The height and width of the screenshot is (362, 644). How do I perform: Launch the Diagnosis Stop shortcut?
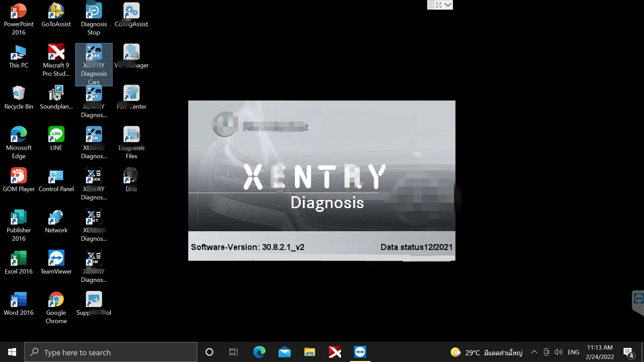[94, 19]
